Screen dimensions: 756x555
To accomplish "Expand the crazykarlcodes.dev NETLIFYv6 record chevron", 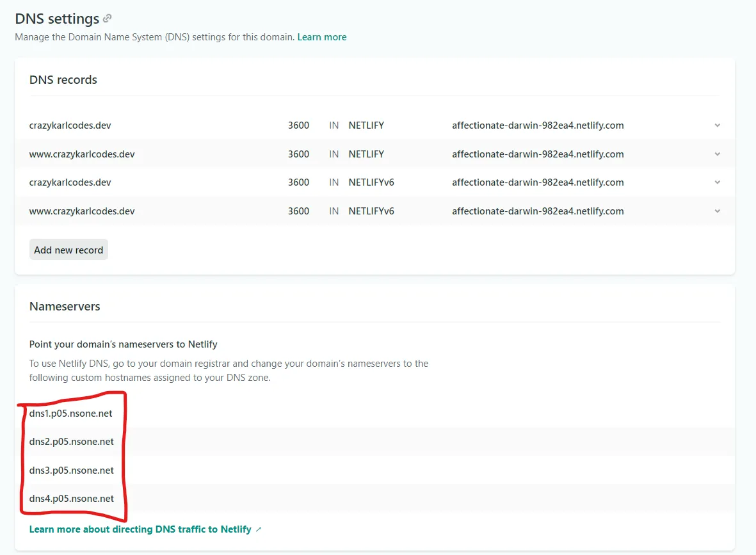I will (x=718, y=182).
